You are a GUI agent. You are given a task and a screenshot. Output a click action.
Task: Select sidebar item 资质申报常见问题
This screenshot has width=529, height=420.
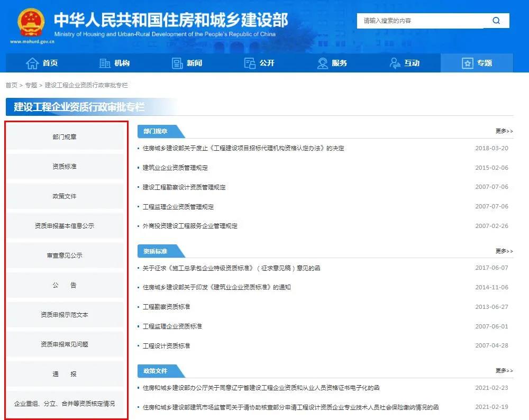click(x=65, y=344)
